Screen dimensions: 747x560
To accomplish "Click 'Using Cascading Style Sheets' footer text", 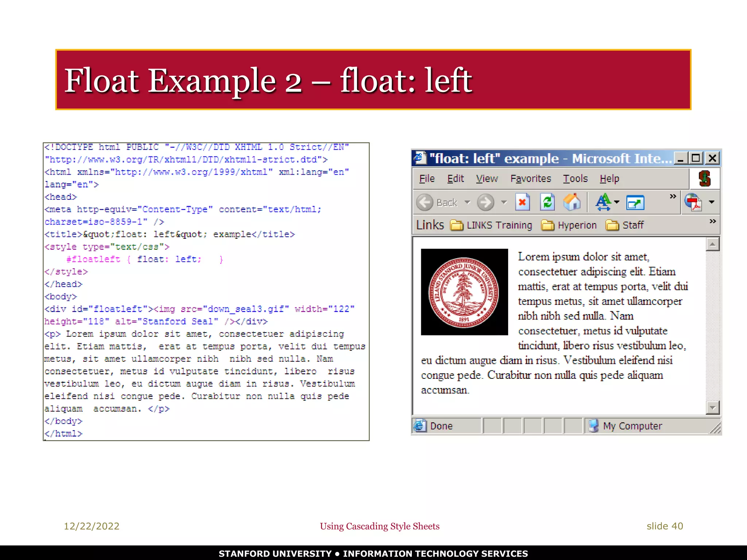I will [380, 526].
